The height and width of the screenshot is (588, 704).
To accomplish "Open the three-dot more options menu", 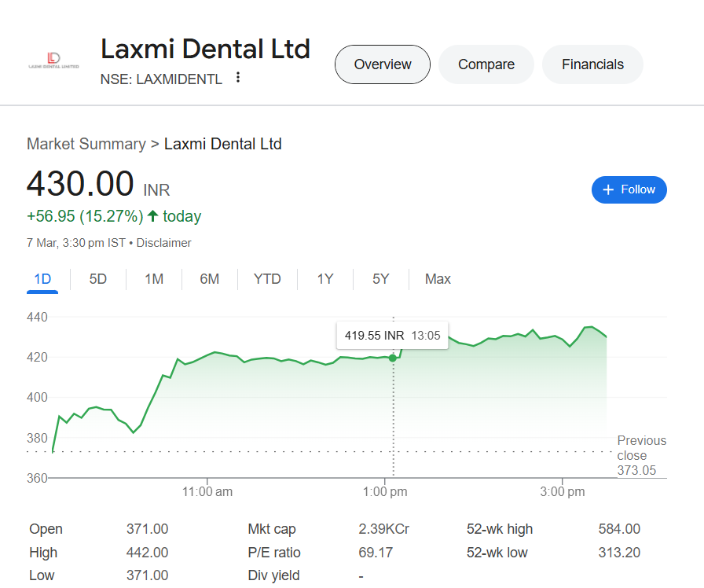I will pos(238,78).
